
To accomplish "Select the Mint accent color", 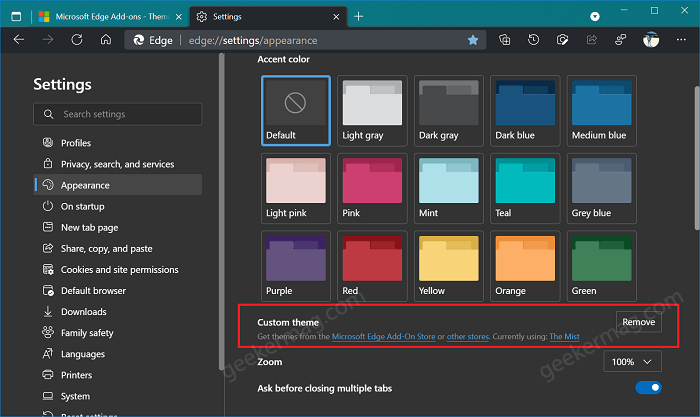I will pyautogui.click(x=449, y=188).
